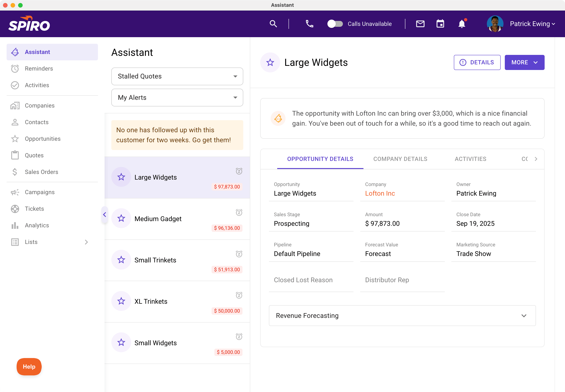Click the Assistant flame icon in insight card
Image resolution: width=565 pixels, height=392 pixels.
point(278,118)
